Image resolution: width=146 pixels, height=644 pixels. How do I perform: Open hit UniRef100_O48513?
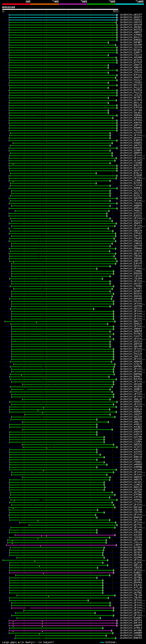131,20
